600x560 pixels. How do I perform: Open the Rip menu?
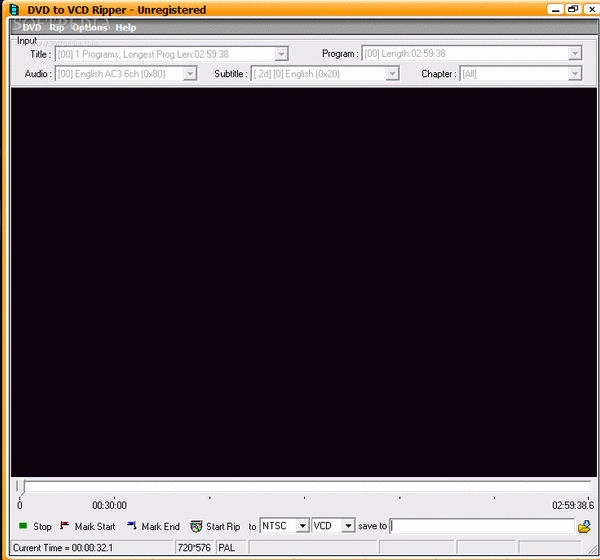tap(57, 28)
